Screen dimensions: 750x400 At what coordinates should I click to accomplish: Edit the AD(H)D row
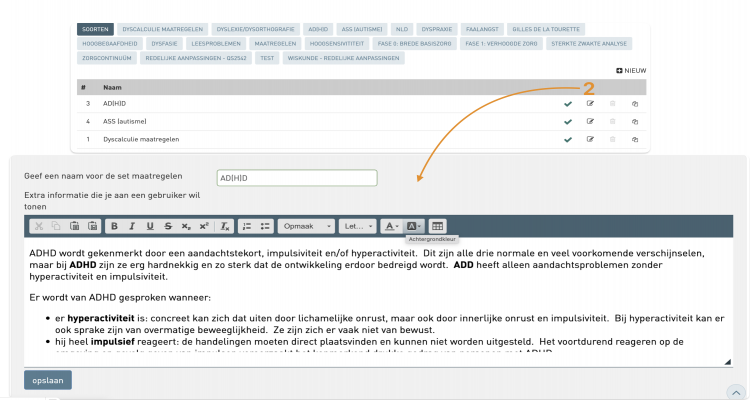[x=590, y=103]
